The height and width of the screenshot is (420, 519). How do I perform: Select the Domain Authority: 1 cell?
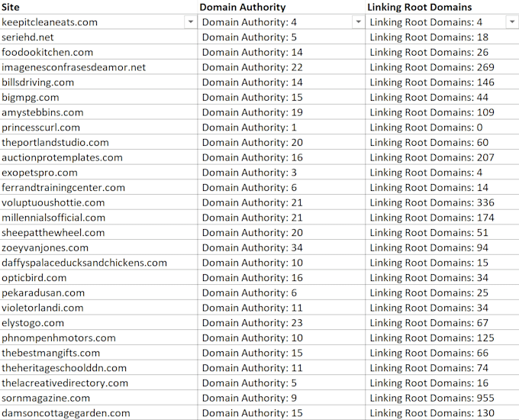(x=282, y=128)
